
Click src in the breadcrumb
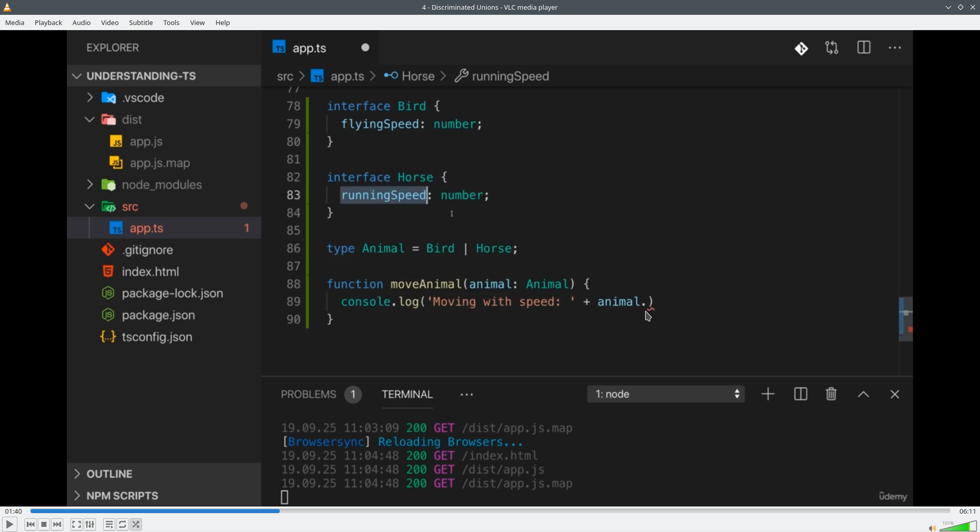click(x=285, y=77)
